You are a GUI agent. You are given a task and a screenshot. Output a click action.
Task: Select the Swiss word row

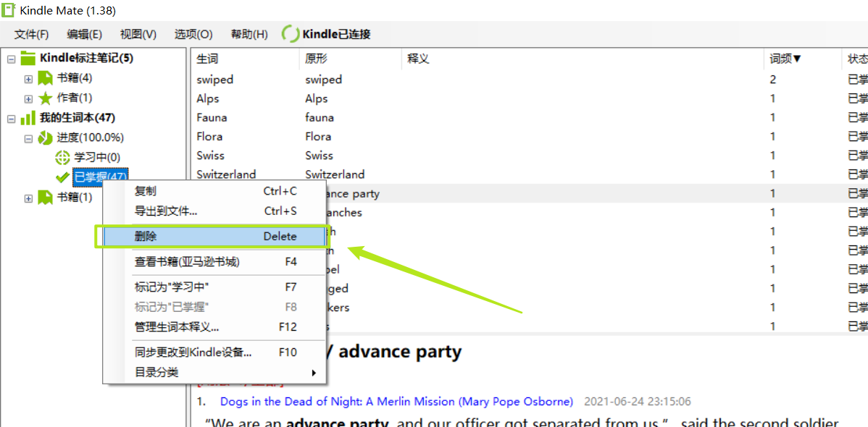[x=529, y=156]
